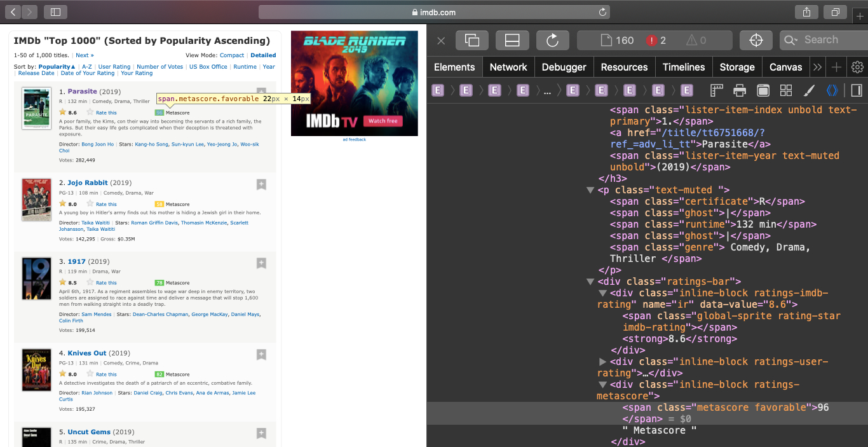Switch to the Network tab

tap(508, 67)
